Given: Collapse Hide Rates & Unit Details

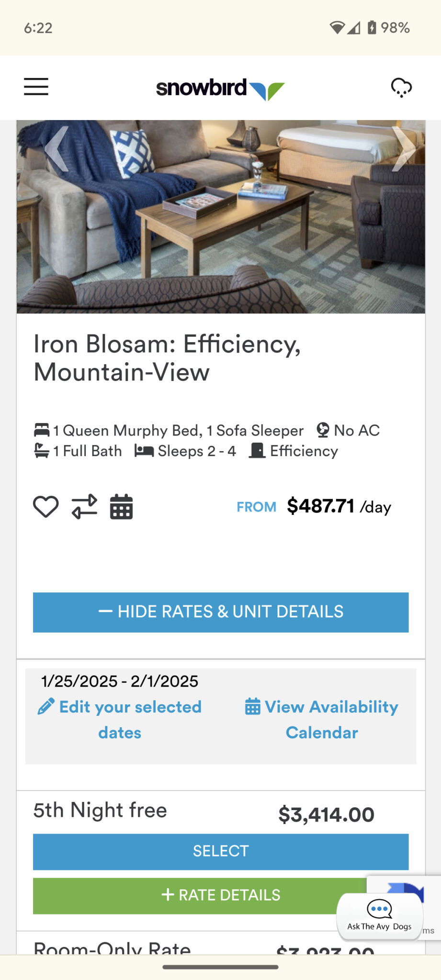Looking at the screenshot, I should [221, 612].
